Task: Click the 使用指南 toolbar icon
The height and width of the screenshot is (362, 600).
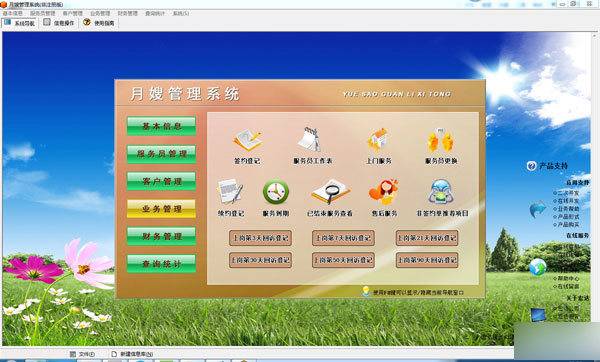Action: pos(87,22)
